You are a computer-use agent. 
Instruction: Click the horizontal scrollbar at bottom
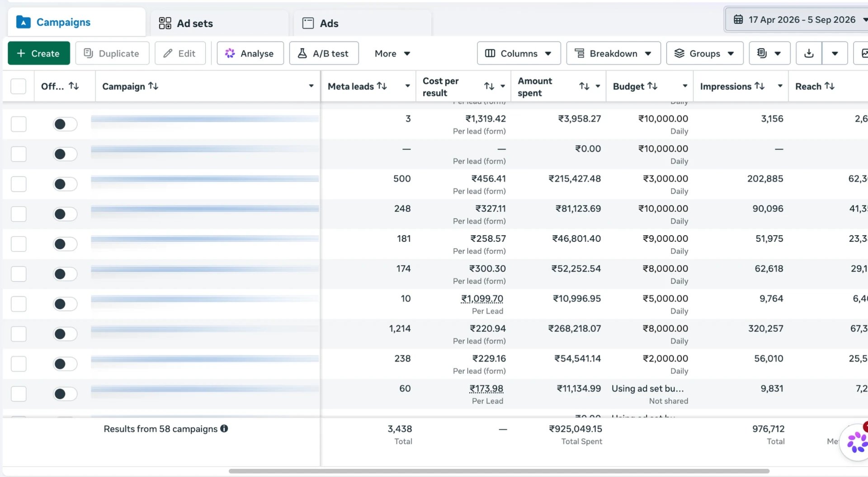click(499, 471)
